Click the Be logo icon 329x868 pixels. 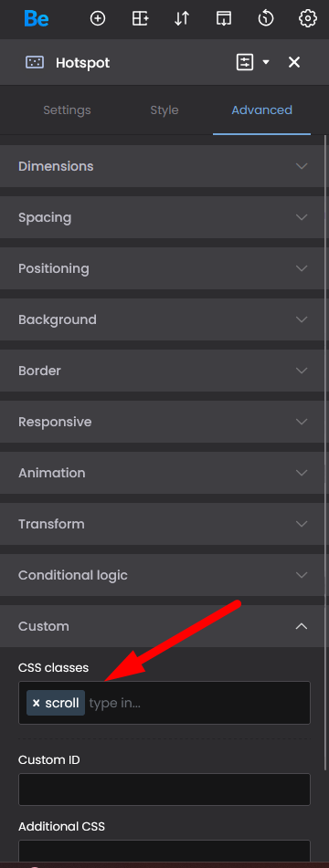pos(36,19)
